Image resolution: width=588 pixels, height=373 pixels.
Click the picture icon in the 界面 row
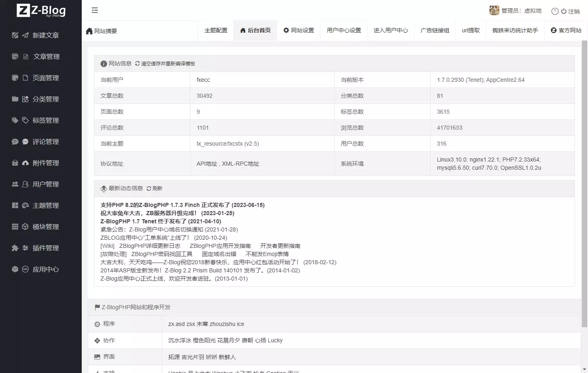click(x=97, y=357)
